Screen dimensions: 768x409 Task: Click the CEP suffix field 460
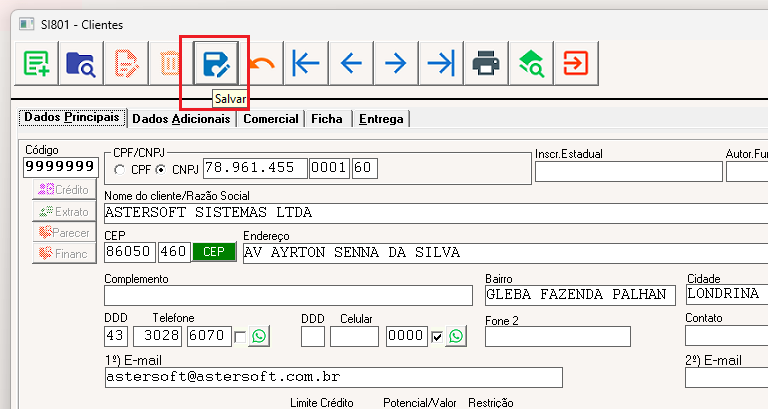174,252
